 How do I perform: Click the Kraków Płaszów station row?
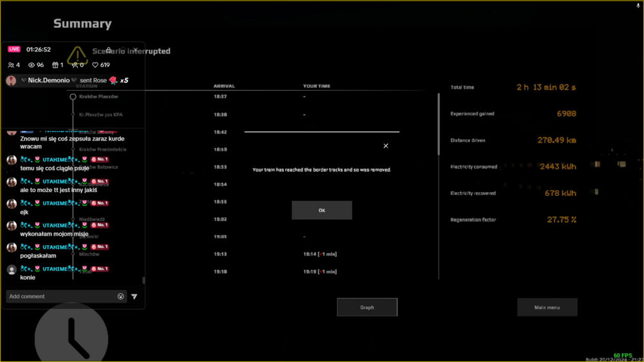tap(99, 97)
